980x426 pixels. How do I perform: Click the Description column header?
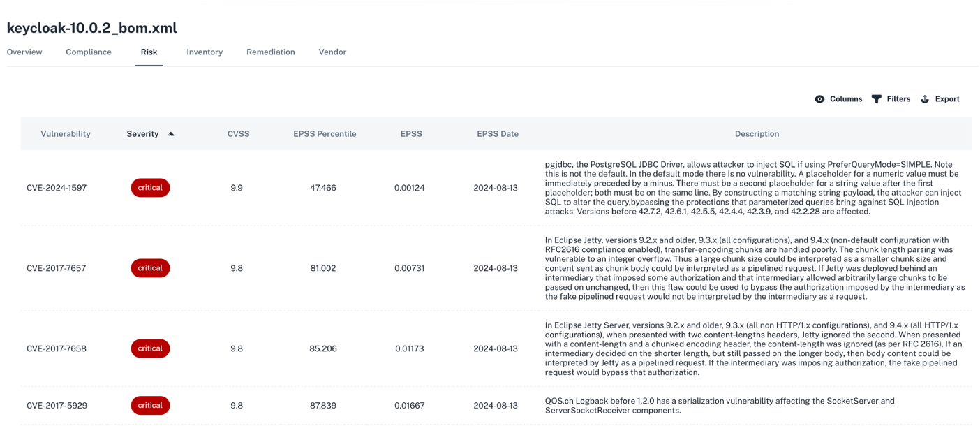757,134
